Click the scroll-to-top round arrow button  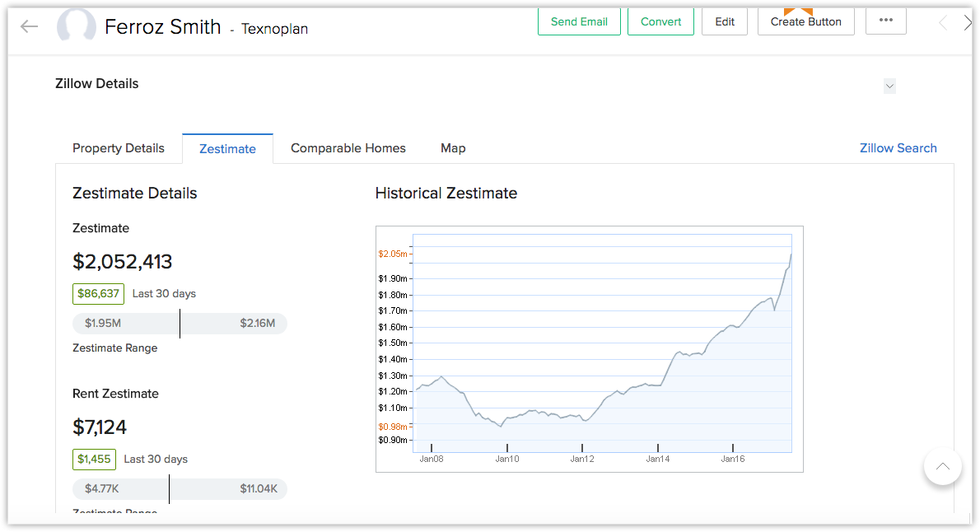(942, 466)
